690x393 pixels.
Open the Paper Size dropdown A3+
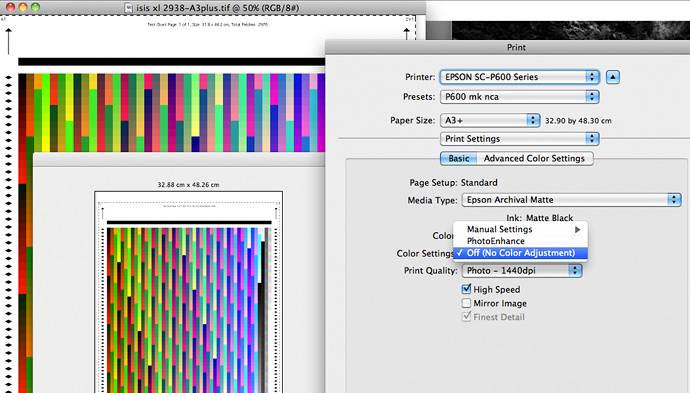[x=490, y=120]
